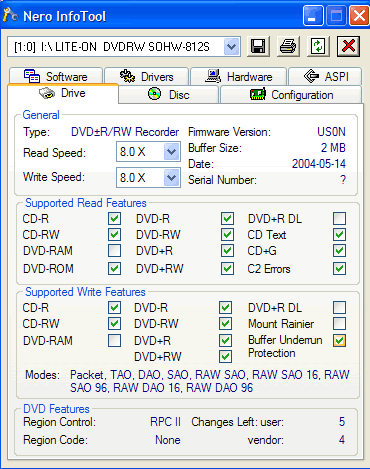Screen dimensions: 370x469
Task: Switch to the Drivers tab
Action: pos(147,76)
